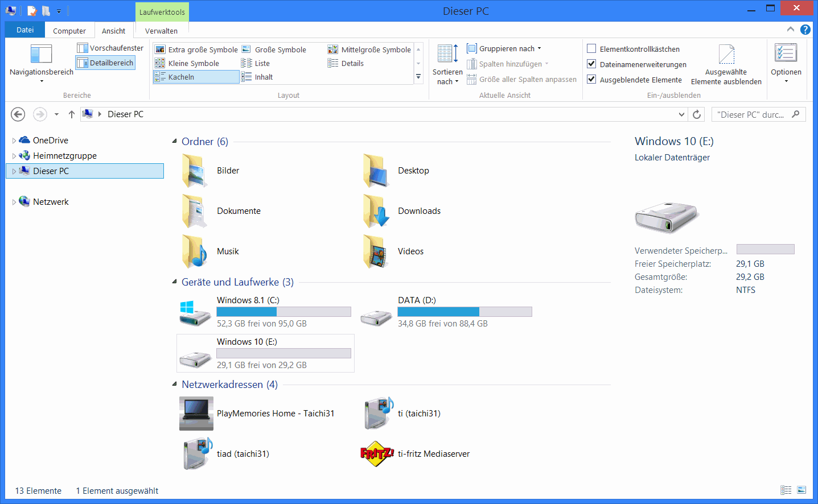Uncheck Dateinamenerweiterungen checkbox
This screenshot has width=818, height=504.
pos(591,64)
